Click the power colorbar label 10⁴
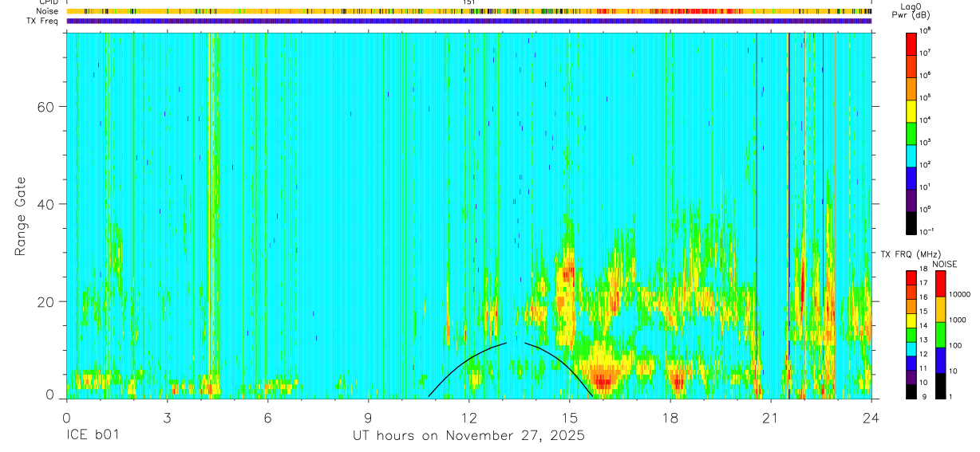980x452 pixels. (x=925, y=120)
